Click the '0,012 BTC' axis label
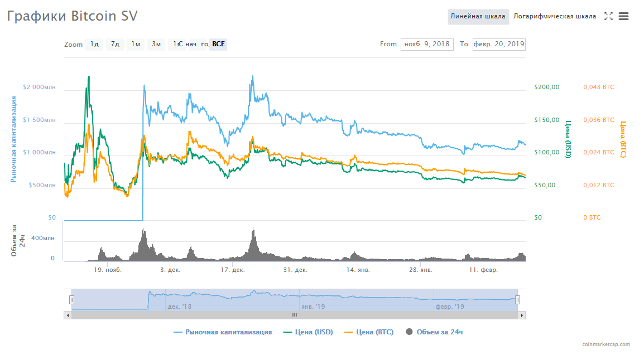The image size is (644, 355). [599, 185]
